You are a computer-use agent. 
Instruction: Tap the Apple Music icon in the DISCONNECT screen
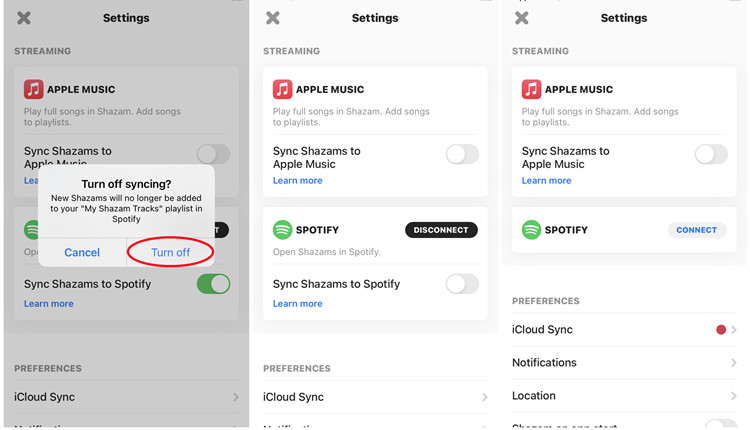[x=283, y=89]
